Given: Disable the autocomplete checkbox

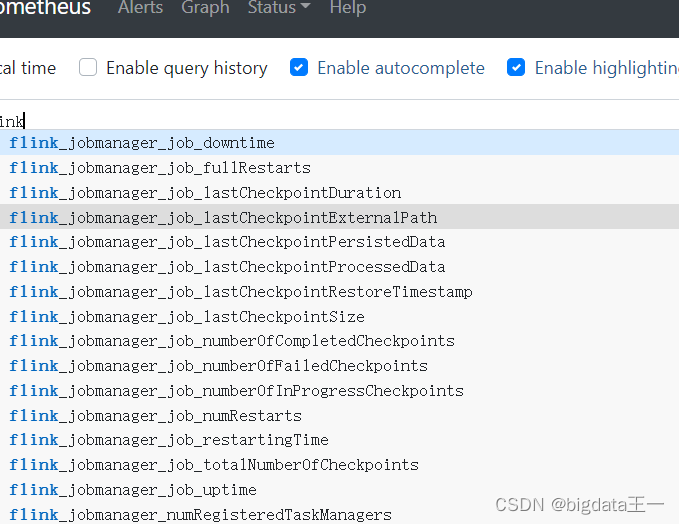Looking at the screenshot, I should (299, 68).
